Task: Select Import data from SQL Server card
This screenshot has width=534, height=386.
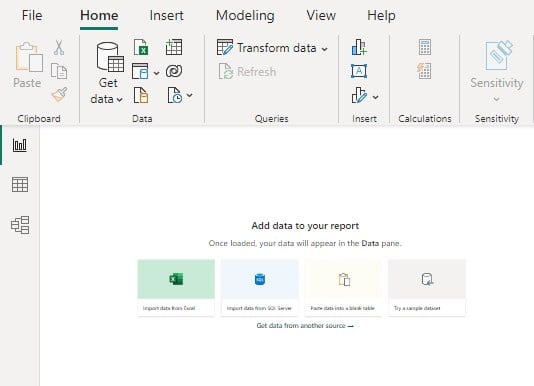Action: tap(260, 288)
